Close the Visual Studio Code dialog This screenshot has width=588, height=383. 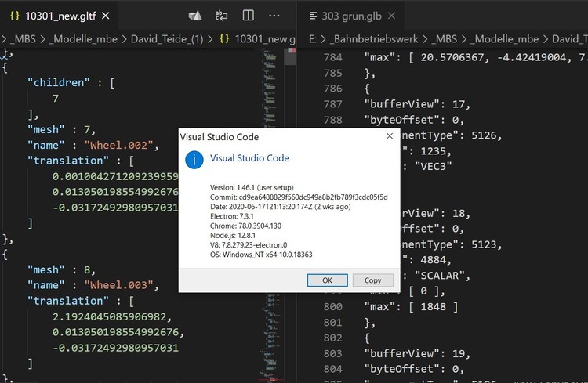tap(390, 136)
